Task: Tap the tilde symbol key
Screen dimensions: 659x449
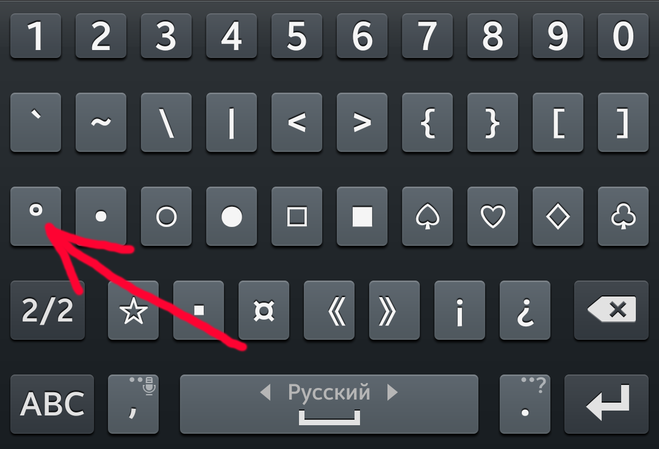Action: pyautogui.click(x=101, y=122)
